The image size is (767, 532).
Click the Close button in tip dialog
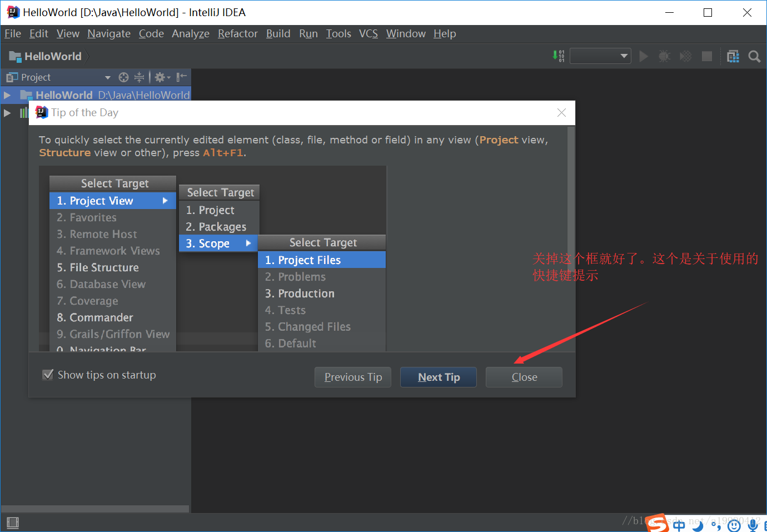click(524, 377)
